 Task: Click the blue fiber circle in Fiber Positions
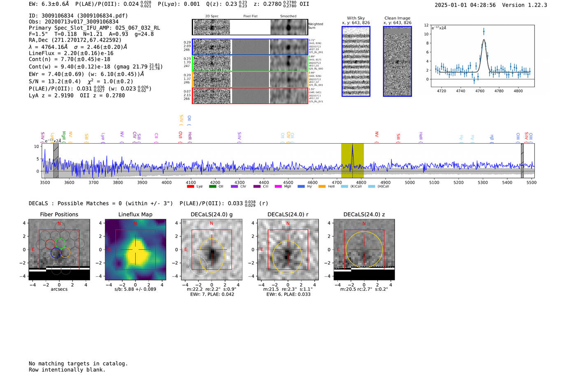pyautogui.click(x=56, y=253)
